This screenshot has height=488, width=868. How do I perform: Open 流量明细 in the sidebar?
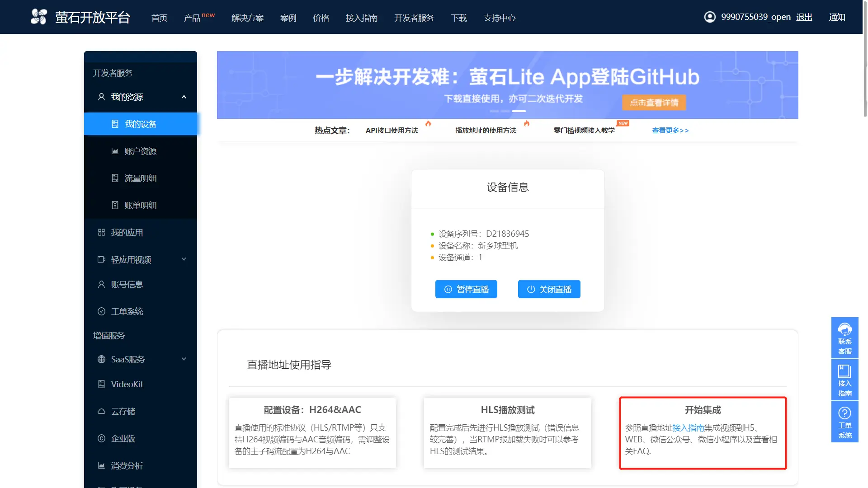tap(140, 178)
